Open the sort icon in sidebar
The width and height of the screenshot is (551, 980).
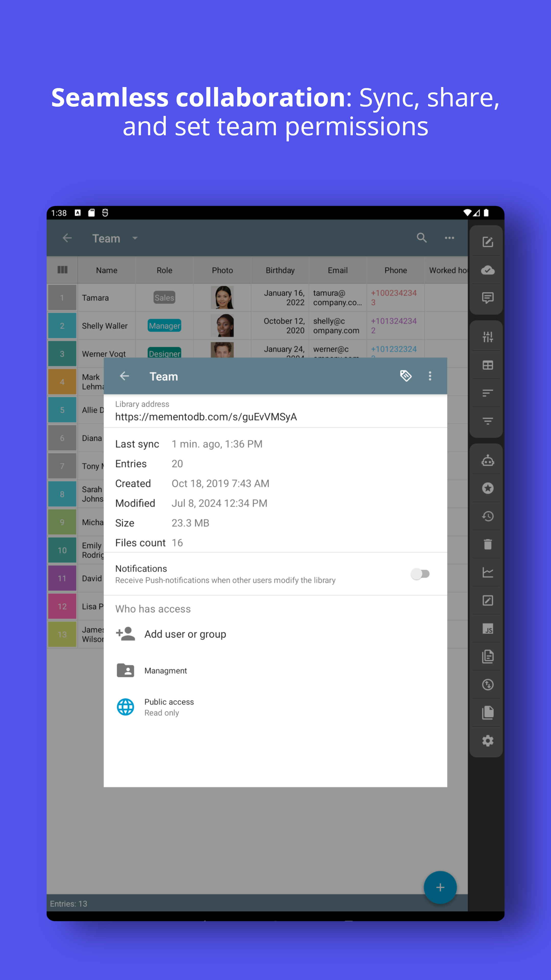487,393
